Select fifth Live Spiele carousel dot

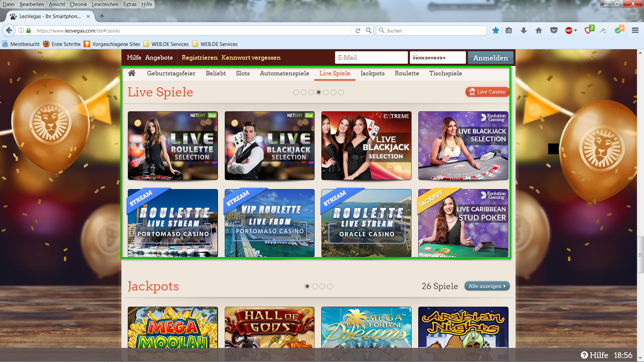[326, 92]
